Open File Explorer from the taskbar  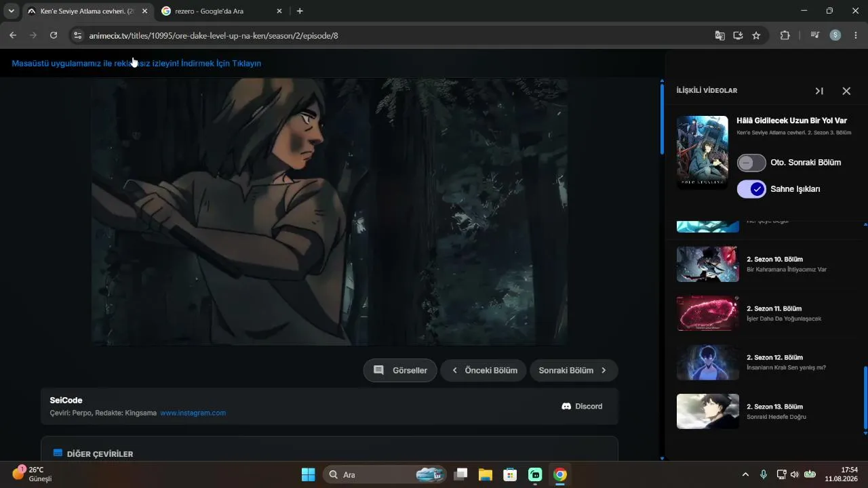tap(485, 474)
